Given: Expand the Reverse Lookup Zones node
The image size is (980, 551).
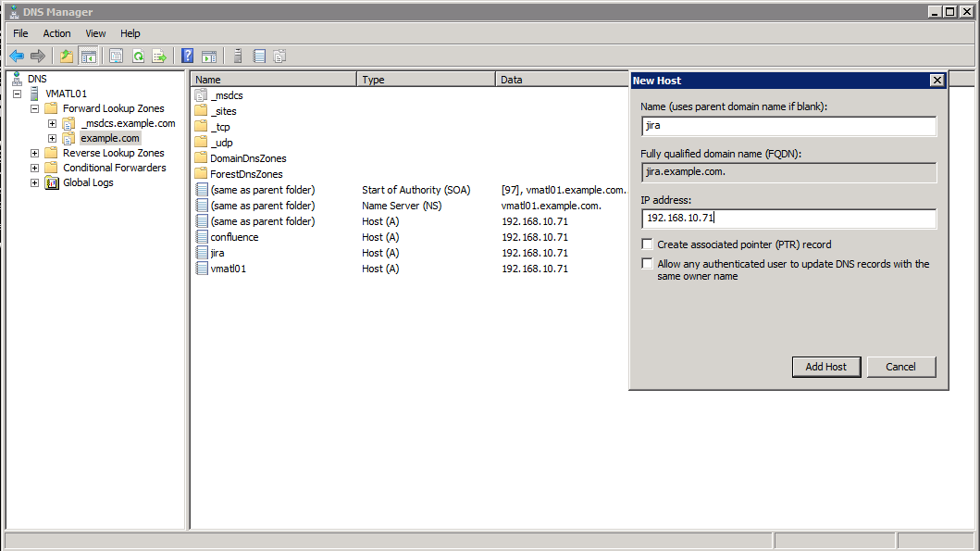Looking at the screenshot, I should pos(35,153).
